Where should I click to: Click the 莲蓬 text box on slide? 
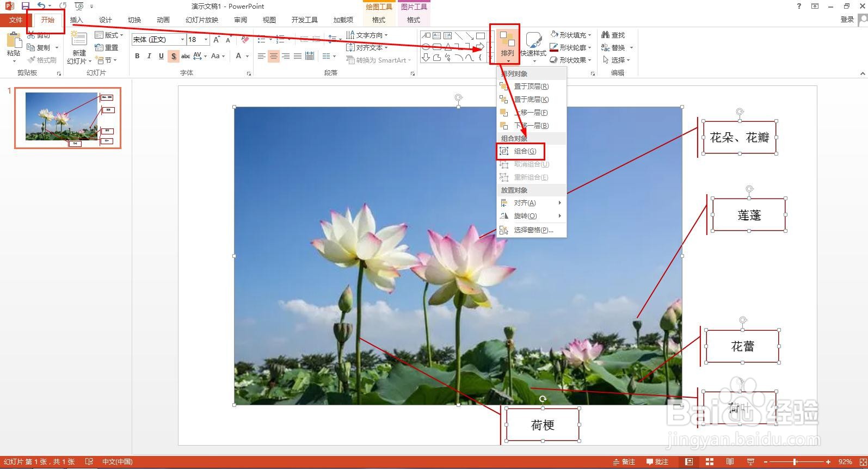[x=749, y=215]
